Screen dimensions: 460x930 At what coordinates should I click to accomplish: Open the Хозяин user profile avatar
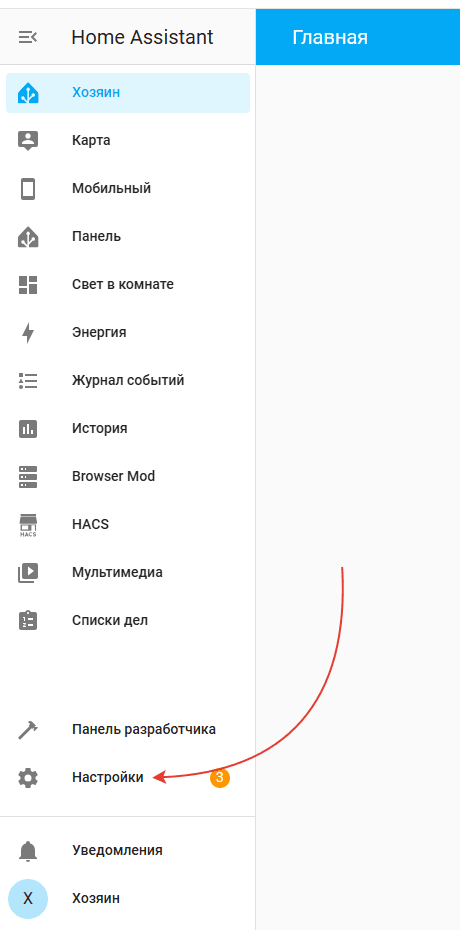(x=28, y=899)
